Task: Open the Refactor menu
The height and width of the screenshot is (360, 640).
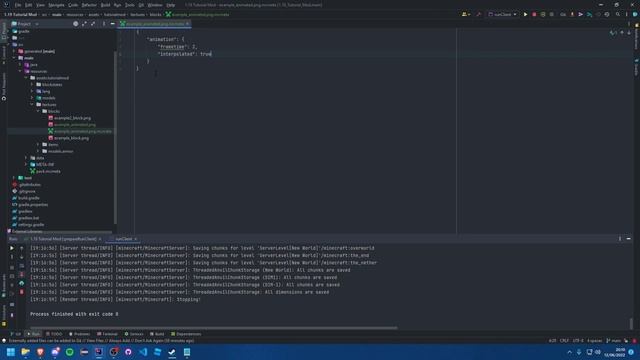Action: point(89,5)
